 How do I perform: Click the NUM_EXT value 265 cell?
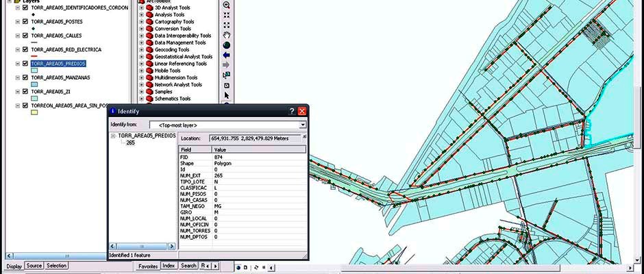[x=259, y=175]
